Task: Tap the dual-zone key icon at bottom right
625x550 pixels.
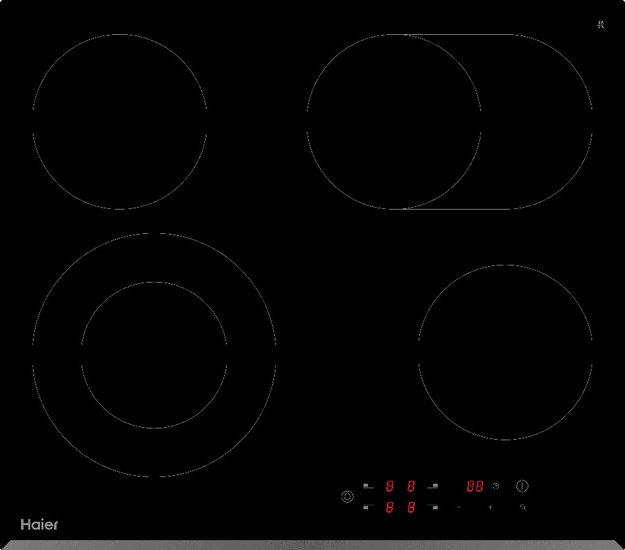Action: (522, 508)
